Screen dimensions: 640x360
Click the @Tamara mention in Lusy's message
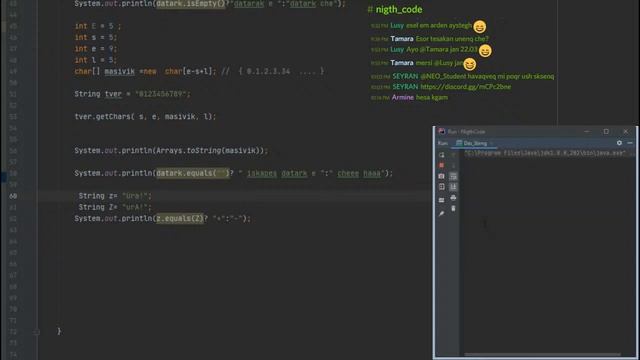tap(434, 49)
